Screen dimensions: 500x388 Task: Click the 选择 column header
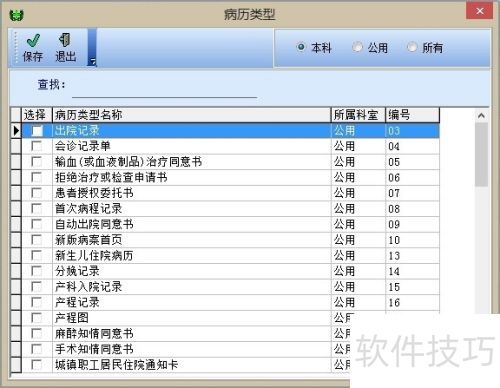[37, 115]
